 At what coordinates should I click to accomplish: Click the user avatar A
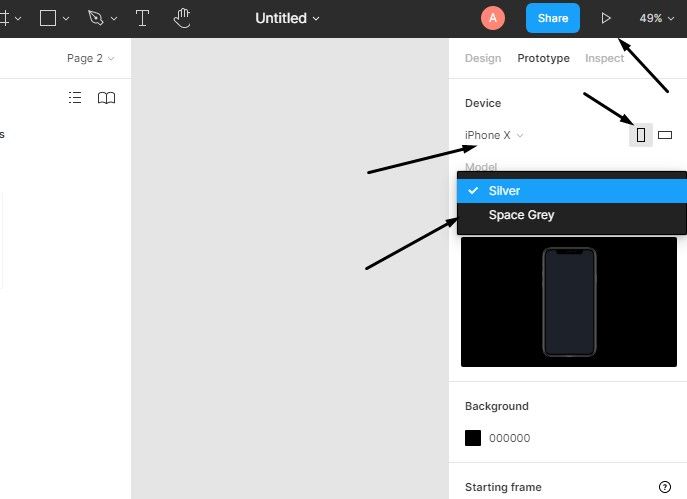(x=493, y=18)
